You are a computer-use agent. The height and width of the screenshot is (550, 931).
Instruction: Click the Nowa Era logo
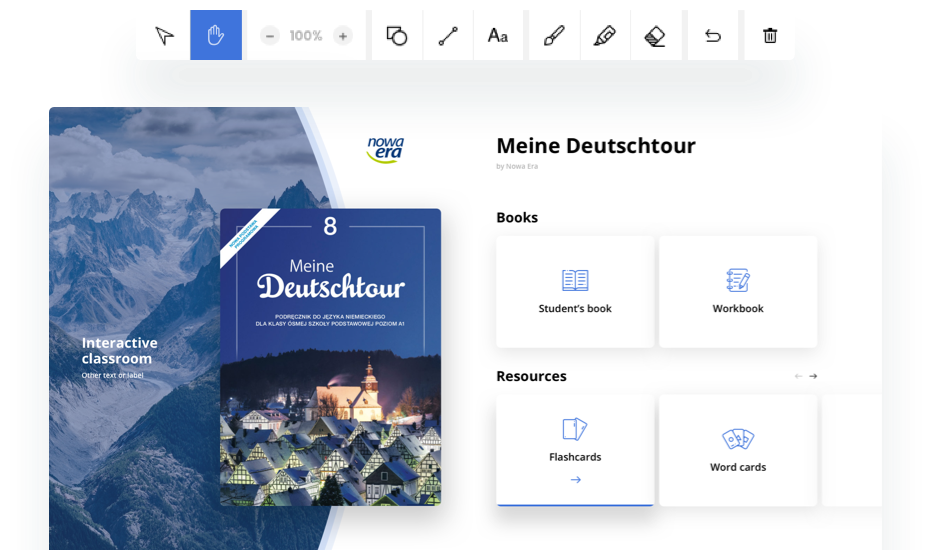coord(385,150)
